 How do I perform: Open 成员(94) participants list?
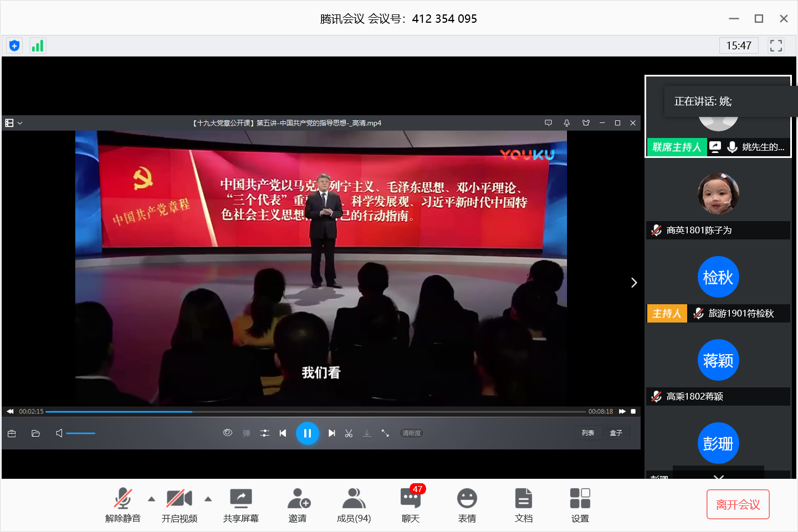point(354,504)
